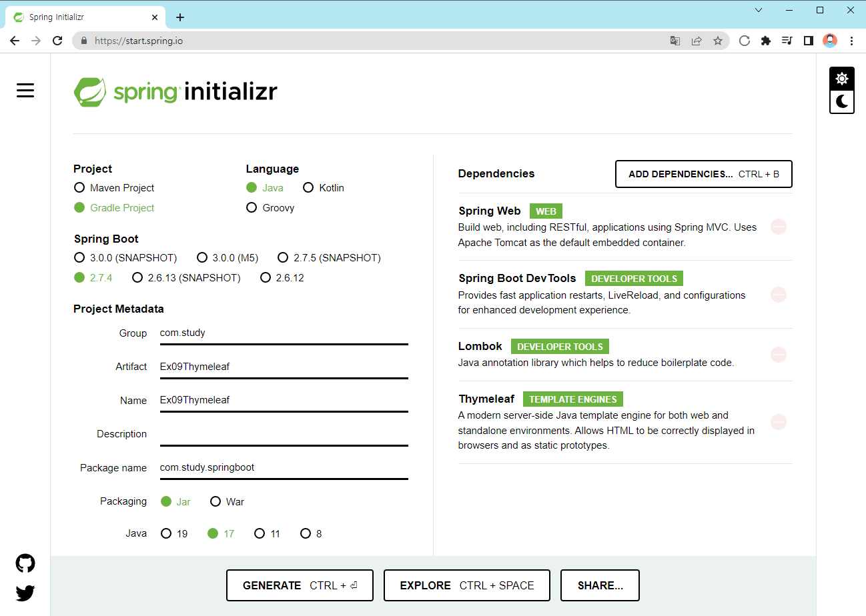Select Groovy language
Screen dimensions: 866x616
click(x=270, y=208)
